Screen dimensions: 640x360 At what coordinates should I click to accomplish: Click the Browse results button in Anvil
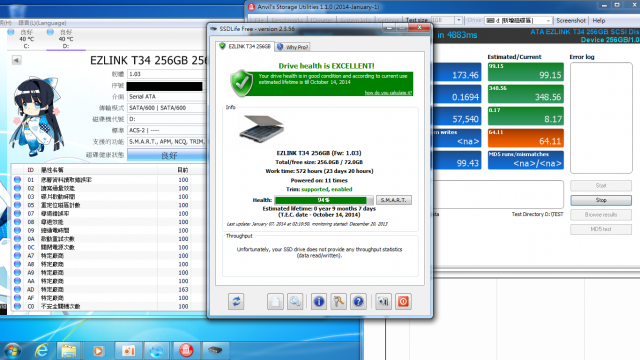tap(601, 215)
